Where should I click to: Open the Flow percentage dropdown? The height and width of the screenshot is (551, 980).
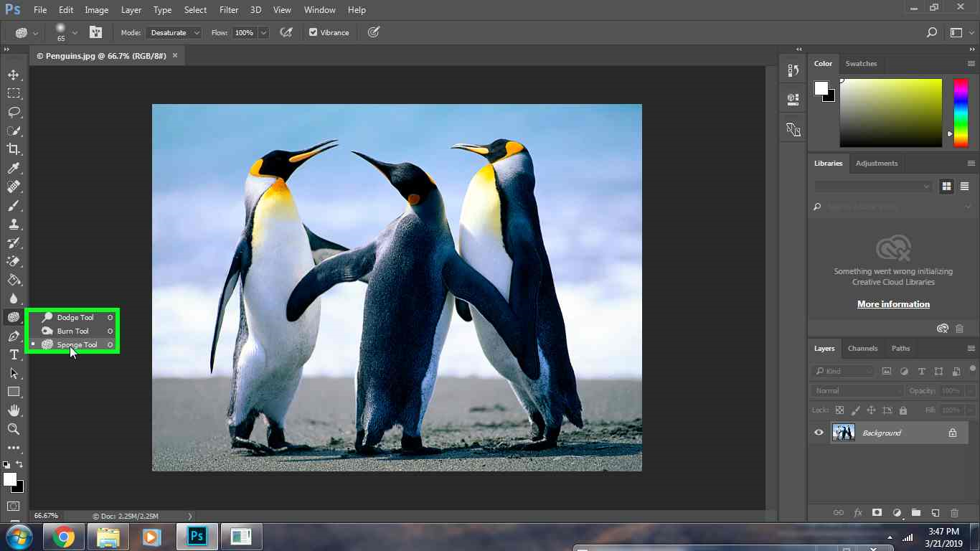(263, 32)
